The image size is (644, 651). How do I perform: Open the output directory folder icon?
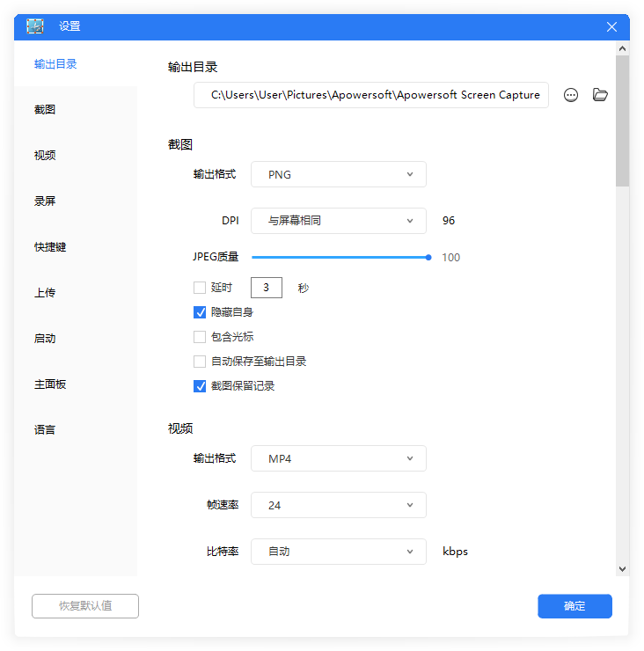601,95
